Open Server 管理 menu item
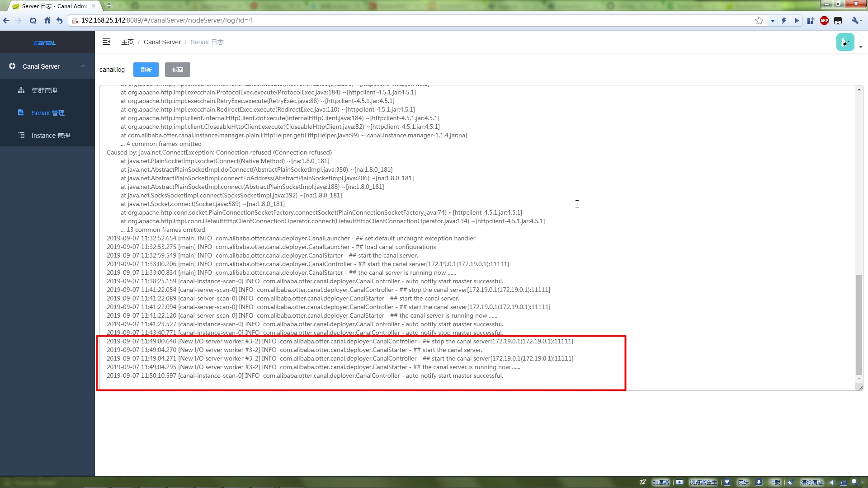This screenshot has width=868, height=488. (x=47, y=113)
